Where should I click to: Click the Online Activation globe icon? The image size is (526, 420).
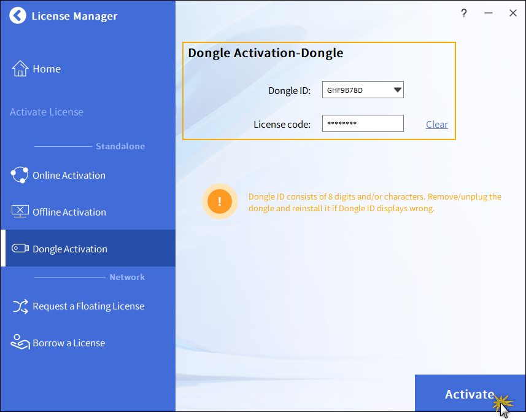(20, 175)
